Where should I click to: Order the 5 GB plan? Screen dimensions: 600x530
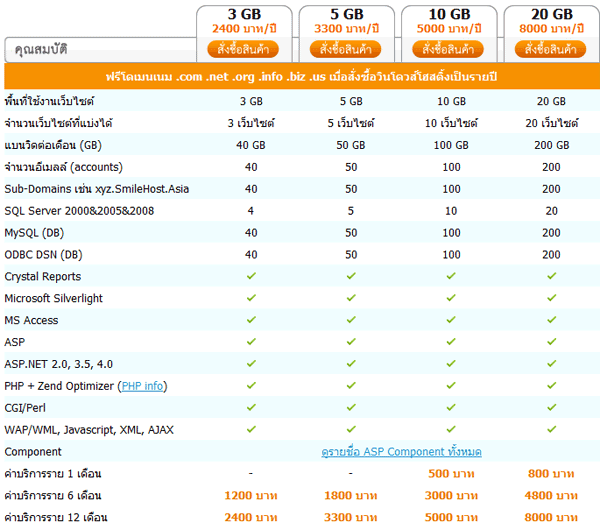346,49
